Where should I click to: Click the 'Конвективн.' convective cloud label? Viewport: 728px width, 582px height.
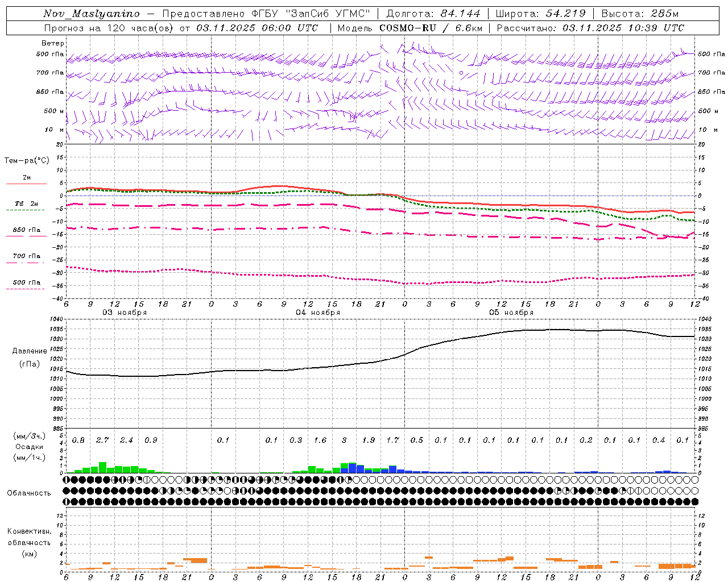click(29, 531)
